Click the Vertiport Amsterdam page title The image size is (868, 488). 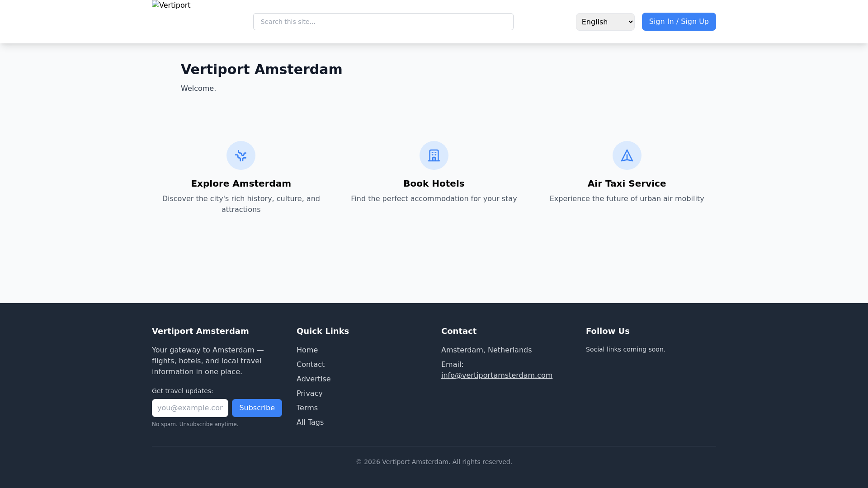pyautogui.click(x=262, y=70)
